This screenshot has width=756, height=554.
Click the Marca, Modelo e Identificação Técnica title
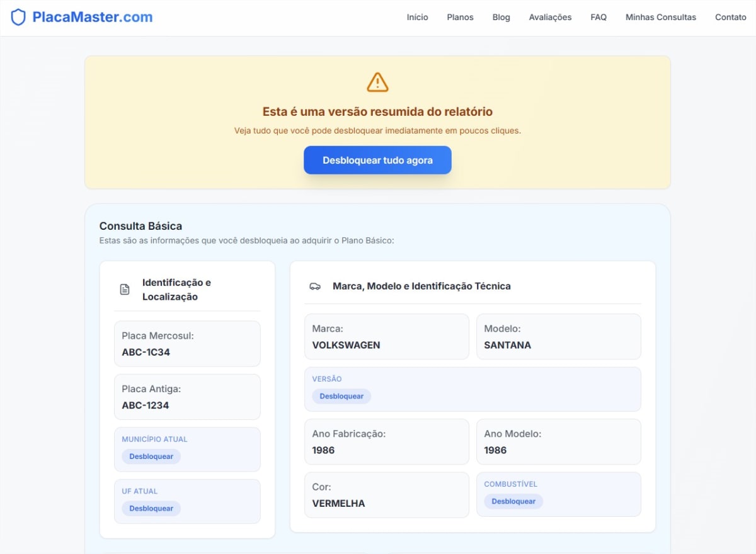[421, 286]
